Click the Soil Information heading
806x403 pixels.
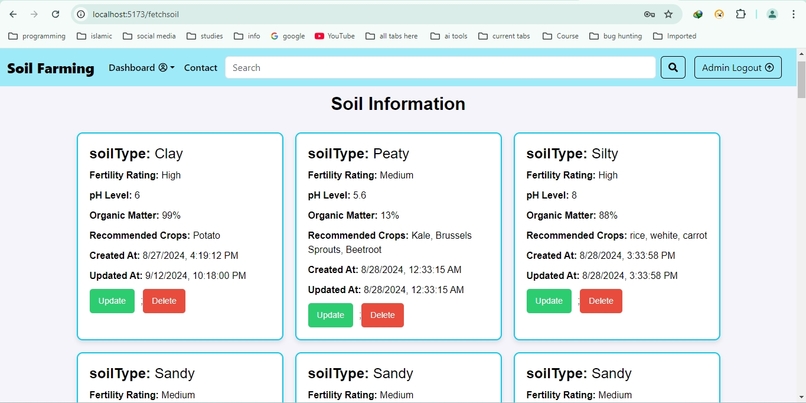pyautogui.click(x=398, y=104)
